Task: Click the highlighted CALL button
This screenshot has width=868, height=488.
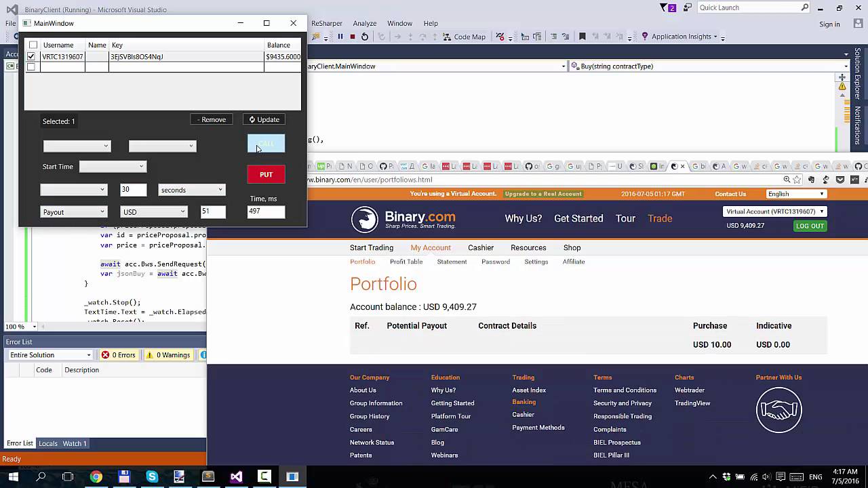Action: pyautogui.click(x=266, y=144)
